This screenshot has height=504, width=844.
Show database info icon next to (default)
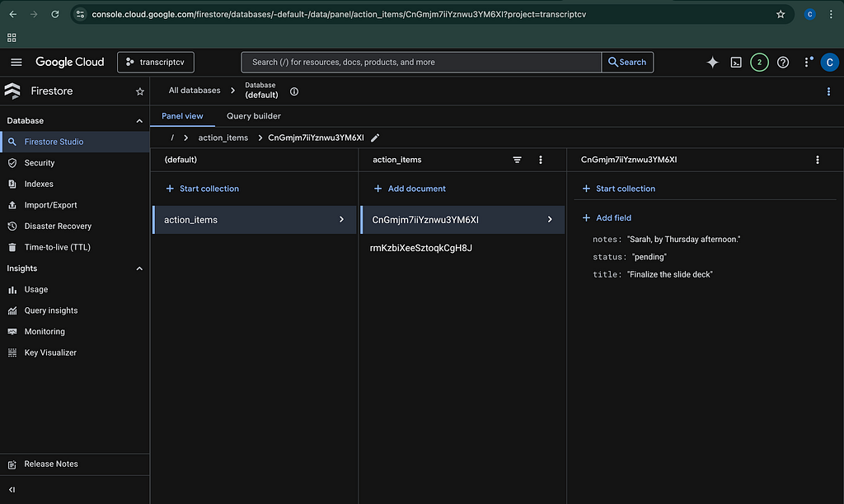pos(294,91)
